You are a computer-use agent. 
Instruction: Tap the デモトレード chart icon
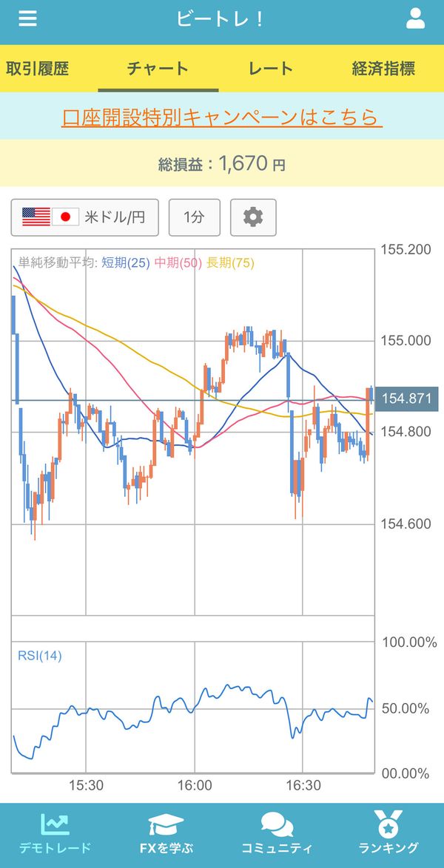pyautogui.click(x=55, y=824)
